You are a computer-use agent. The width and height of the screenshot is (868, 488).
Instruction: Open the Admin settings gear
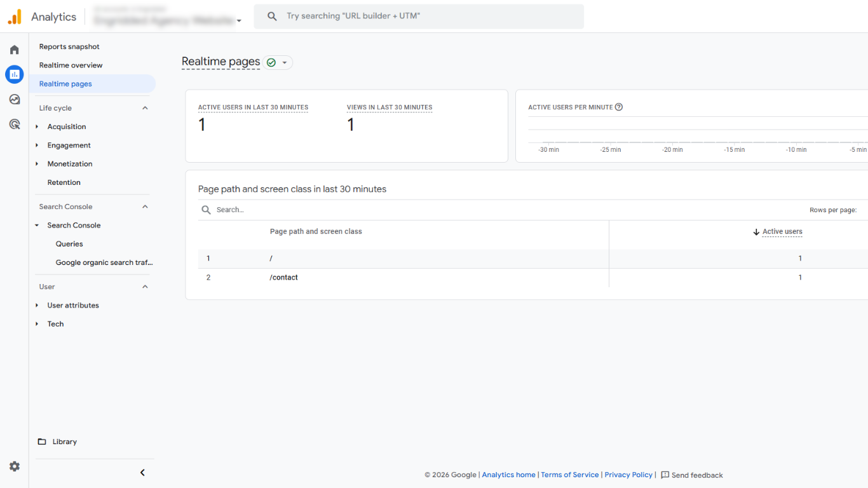(14, 466)
